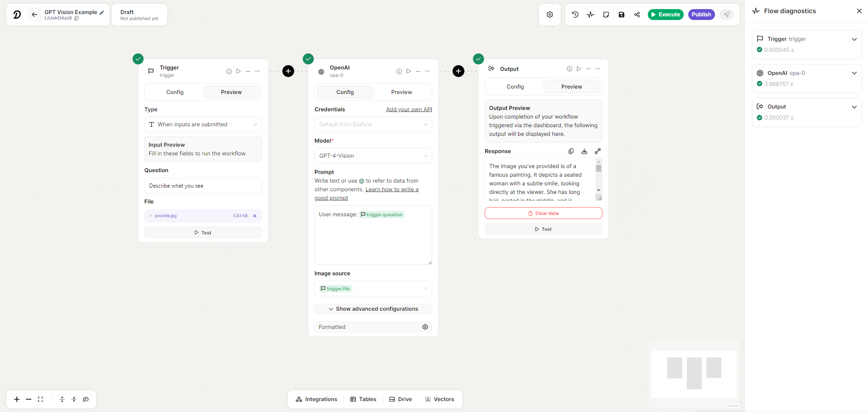Screen dimensions: 868x412
Task: Save the workflow with the floppy disk icon
Action: pyautogui.click(x=621, y=15)
